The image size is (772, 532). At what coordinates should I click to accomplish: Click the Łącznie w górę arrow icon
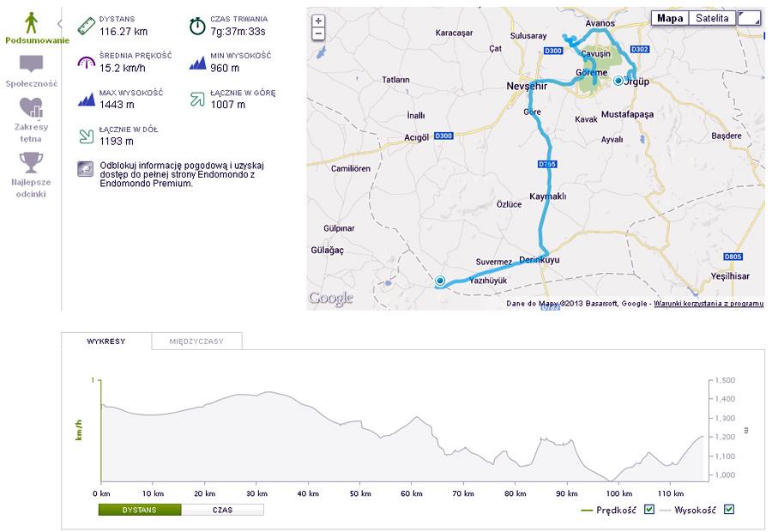[x=197, y=99]
